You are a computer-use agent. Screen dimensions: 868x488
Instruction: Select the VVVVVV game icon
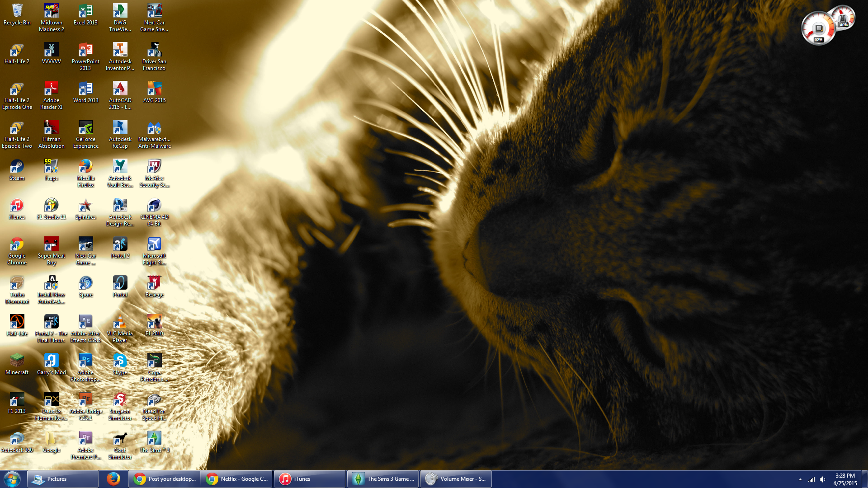tap(52, 54)
